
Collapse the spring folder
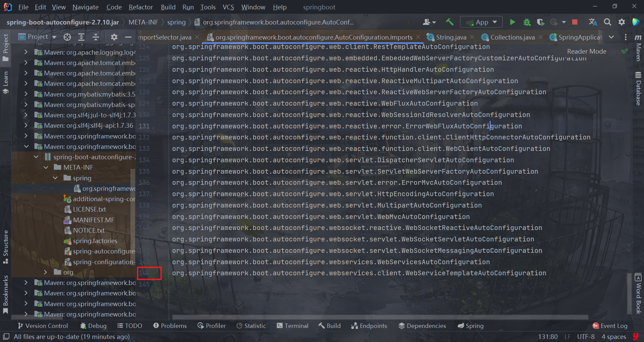(x=55, y=178)
